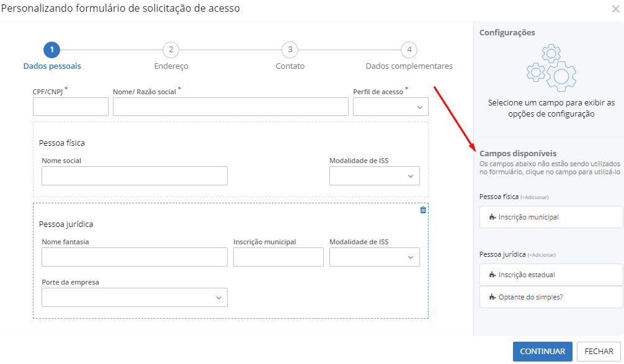Click +Adicionar next to Pessoa jurídica
This screenshot has height=364, width=624.
pyautogui.click(x=542, y=255)
